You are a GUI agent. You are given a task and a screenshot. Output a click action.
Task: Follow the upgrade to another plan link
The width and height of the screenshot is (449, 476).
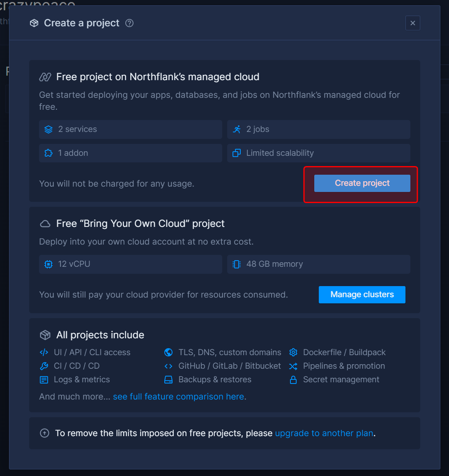point(324,433)
